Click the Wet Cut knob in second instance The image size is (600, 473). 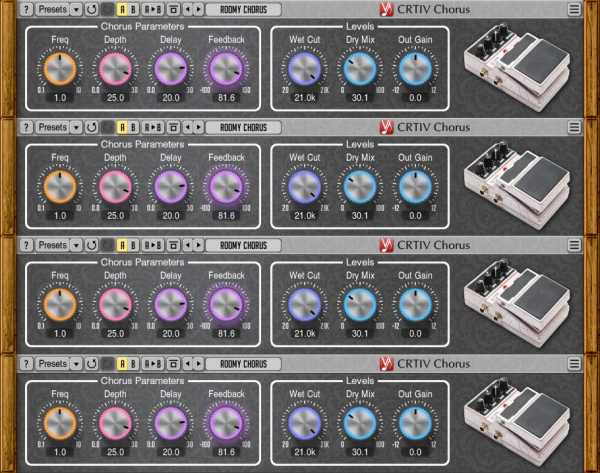pos(305,187)
